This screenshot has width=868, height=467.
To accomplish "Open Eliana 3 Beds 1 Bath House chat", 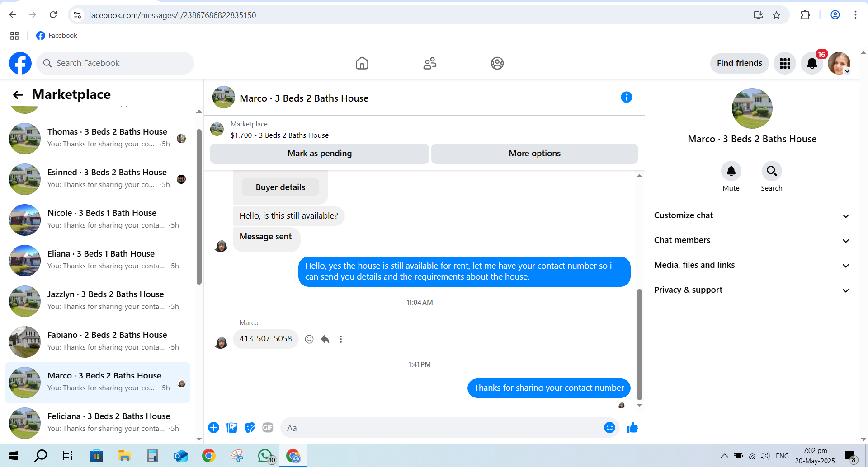I will [97, 260].
